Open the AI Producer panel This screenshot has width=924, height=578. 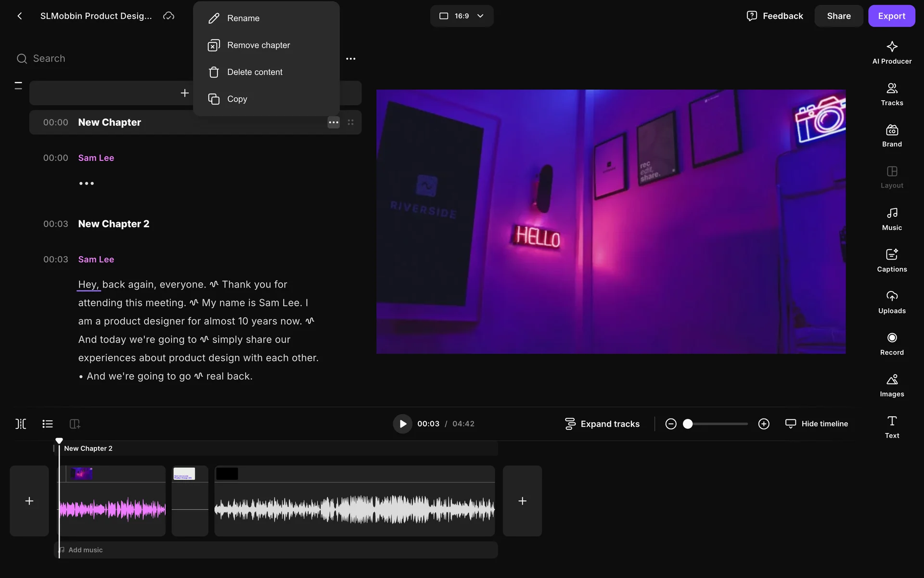pos(891,53)
